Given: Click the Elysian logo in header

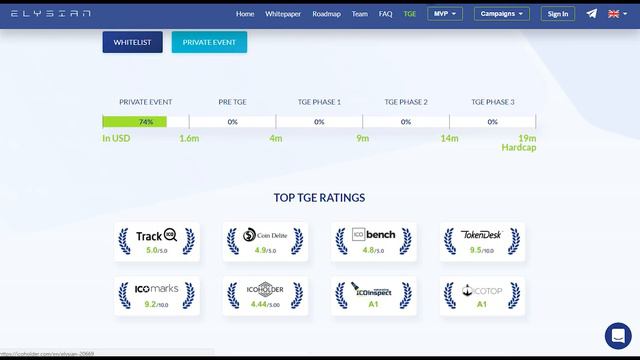Looking at the screenshot, I should click(x=51, y=13).
